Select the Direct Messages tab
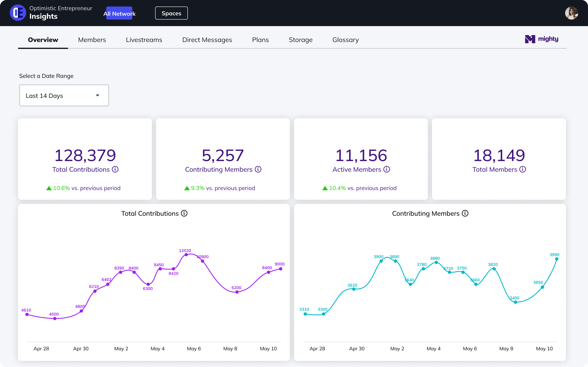Screen dimensions: 588x367 click(207, 40)
